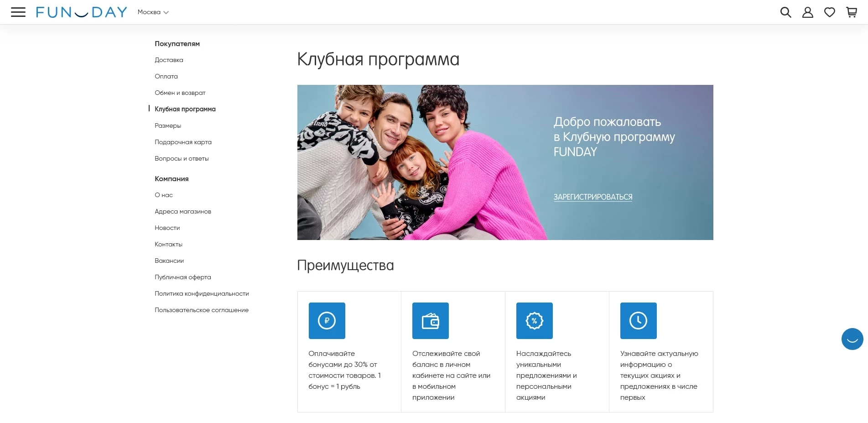Open the Вопросы и ответы page
868x423 pixels.
(x=182, y=158)
